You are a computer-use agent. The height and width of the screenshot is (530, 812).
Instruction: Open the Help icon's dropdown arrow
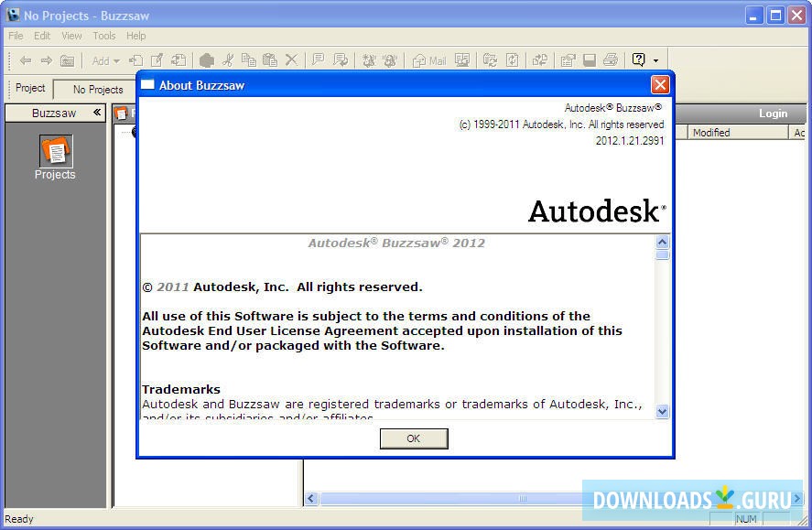pyautogui.click(x=654, y=60)
